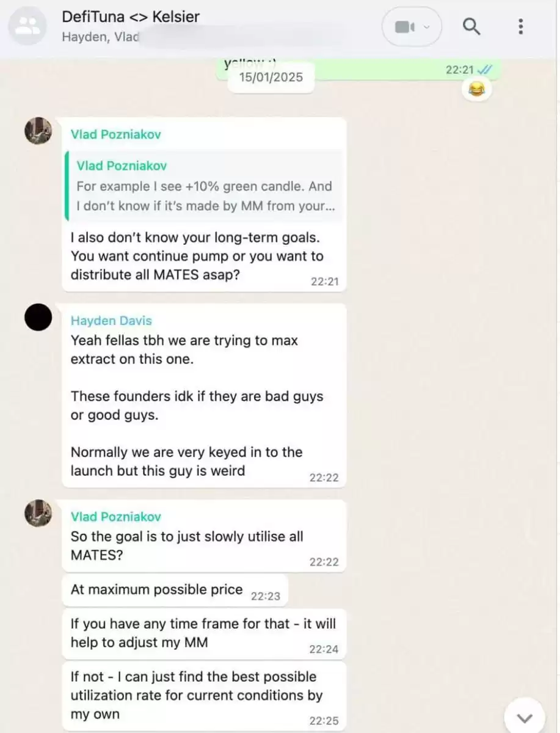Viewport: 560px width, 733px height.
Task: Expand the video call dropdown arrow
Action: [x=426, y=27]
